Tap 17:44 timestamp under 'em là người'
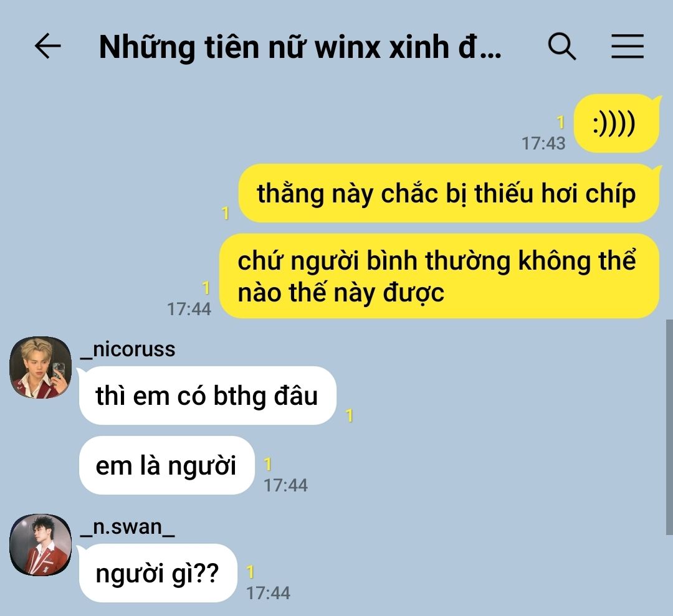The height and width of the screenshot is (616, 673). (x=285, y=486)
